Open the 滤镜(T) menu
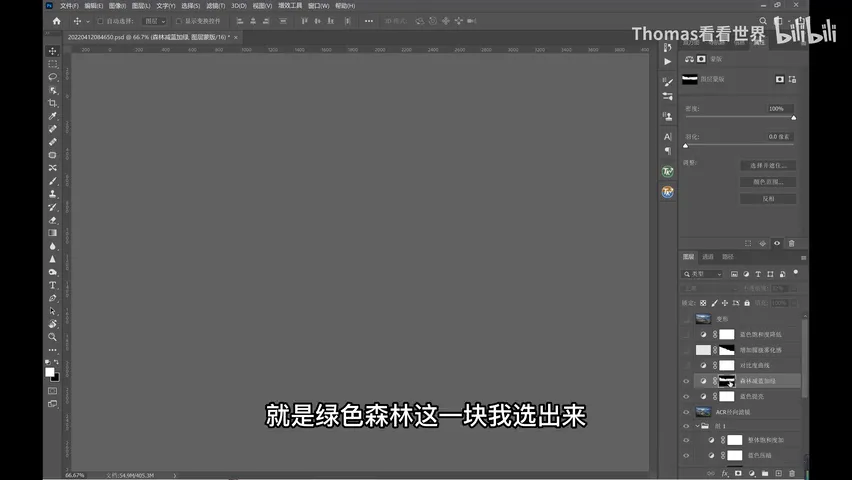Image resolution: width=852 pixels, height=480 pixels. pyautogui.click(x=216, y=6)
